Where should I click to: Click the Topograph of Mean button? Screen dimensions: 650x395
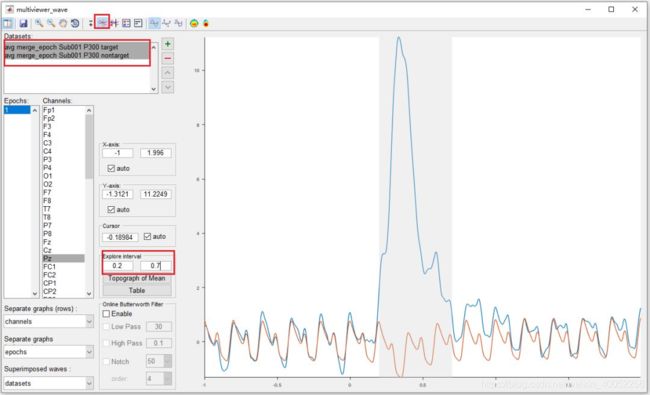pos(137,279)
